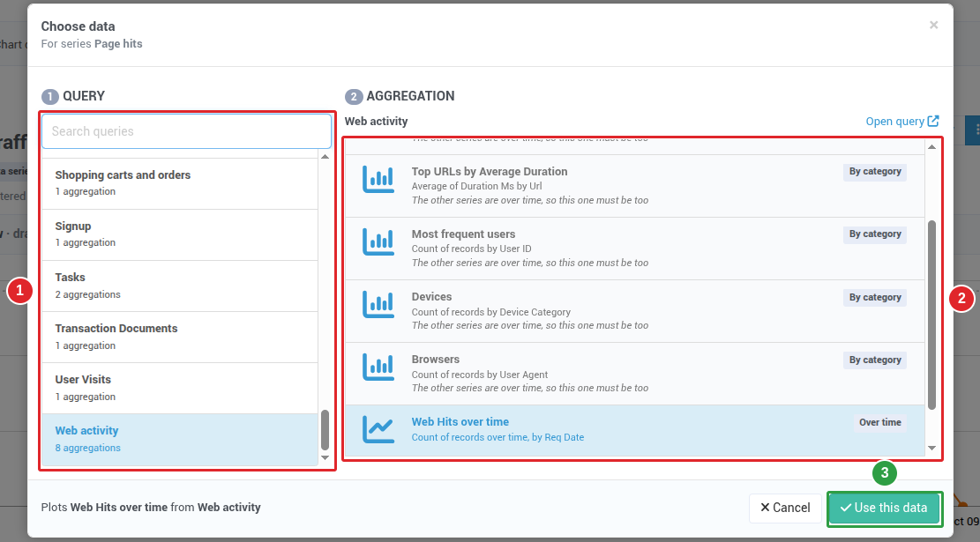Screen dimensions: 980x542
Task: Click 'Count of records by User Agent' text
Action: tap(479, 375)
